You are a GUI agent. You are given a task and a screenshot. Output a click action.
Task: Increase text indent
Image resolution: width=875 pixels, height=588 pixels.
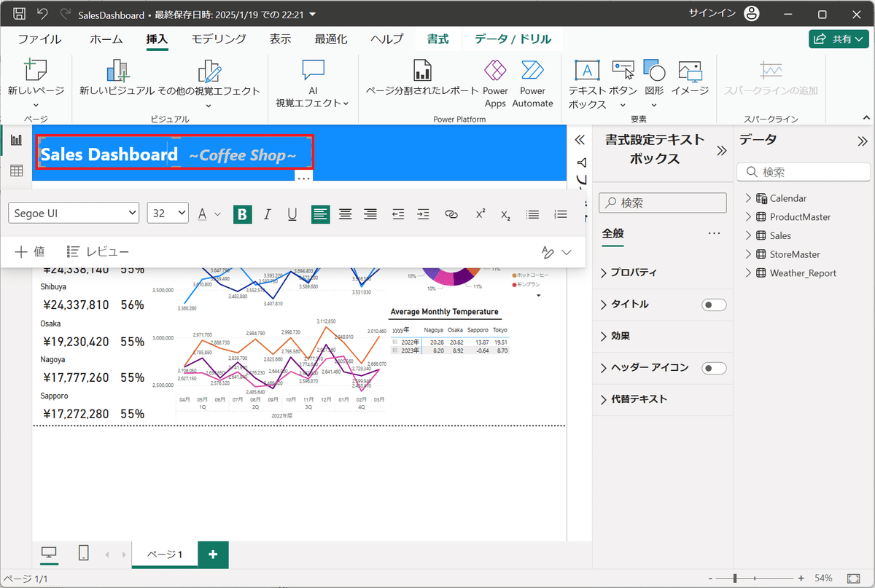[x=424, y=213]
